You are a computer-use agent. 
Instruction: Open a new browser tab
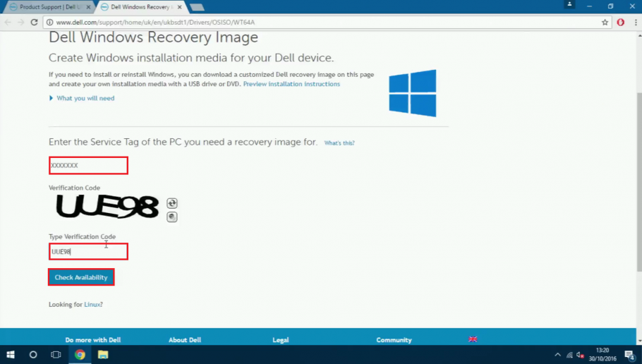click(x=197, y=7)
